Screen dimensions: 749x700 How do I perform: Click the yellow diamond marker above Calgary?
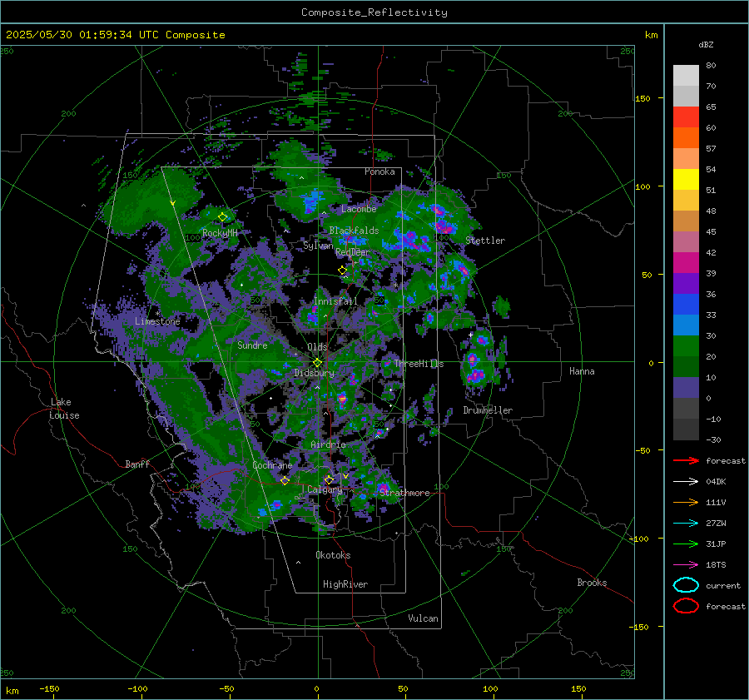[329, 479]
